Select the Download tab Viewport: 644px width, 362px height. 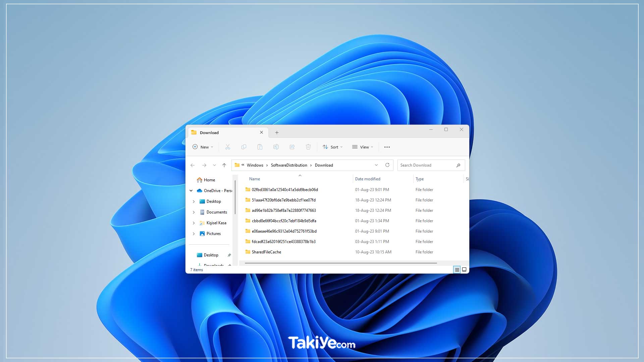tap(228, 132)
